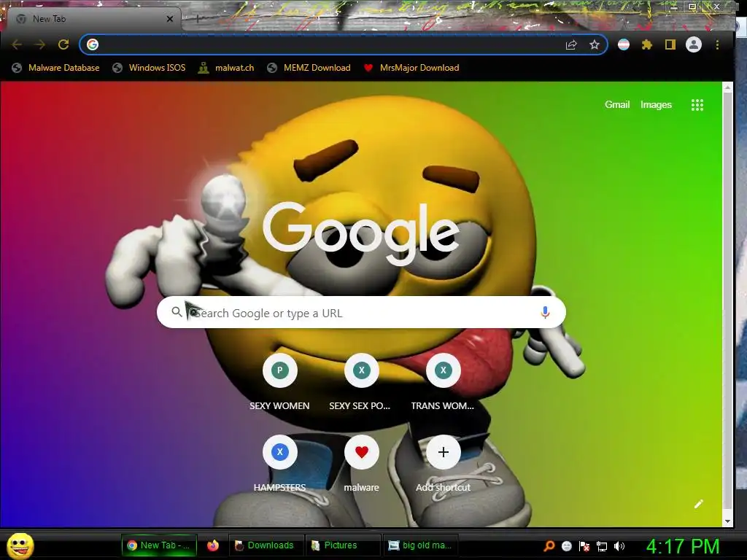The height and width of the screenshot is (560, 747).
Task: Open the big old ma... taskbar window
Action: [421, 545]
